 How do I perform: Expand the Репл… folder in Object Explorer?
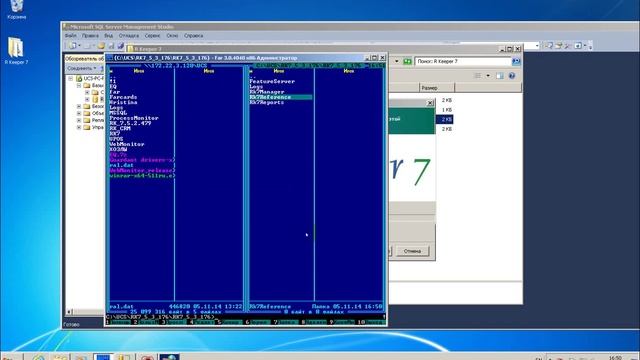pyautogui.click(x=79, y=120)
